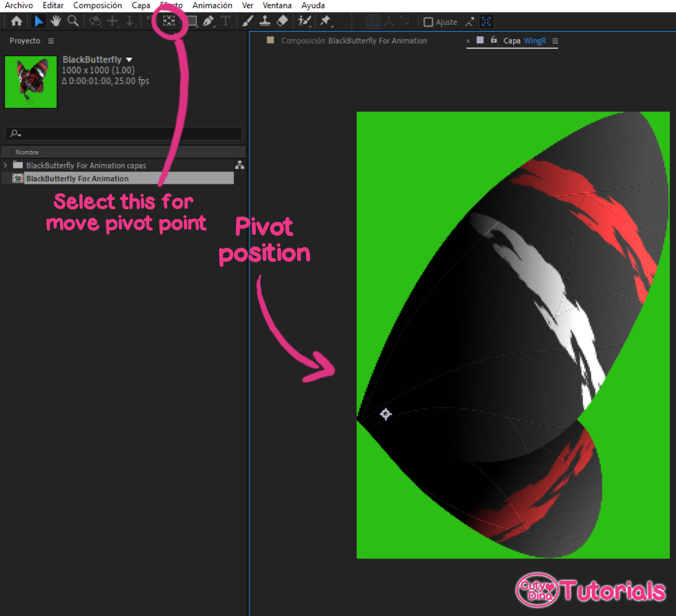Choose the Hand tool

(x=56, y=21)
